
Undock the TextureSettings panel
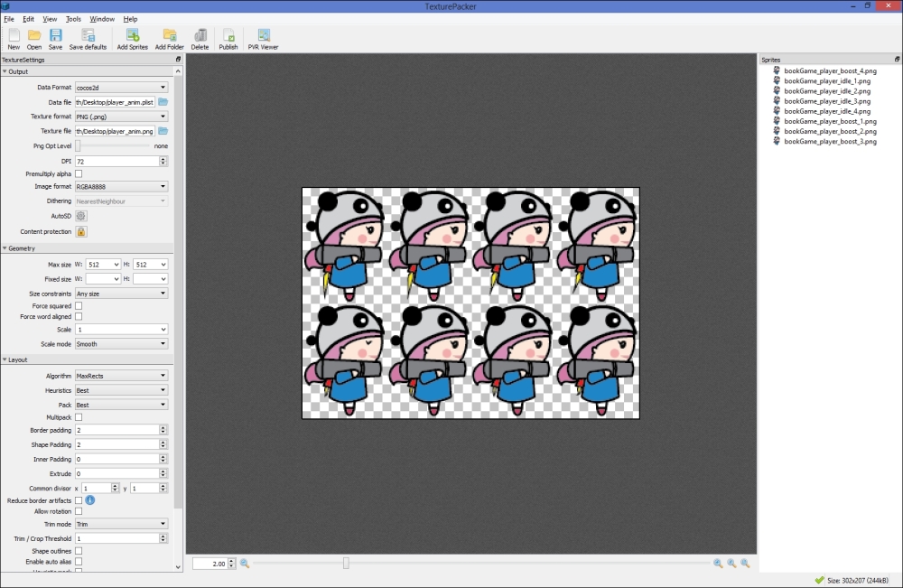178,60
